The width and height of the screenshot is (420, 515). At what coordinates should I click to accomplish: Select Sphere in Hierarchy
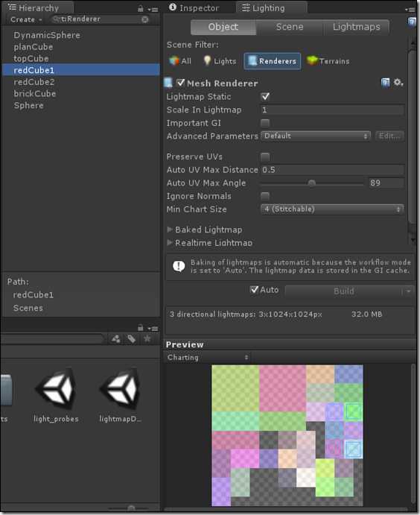28,105
